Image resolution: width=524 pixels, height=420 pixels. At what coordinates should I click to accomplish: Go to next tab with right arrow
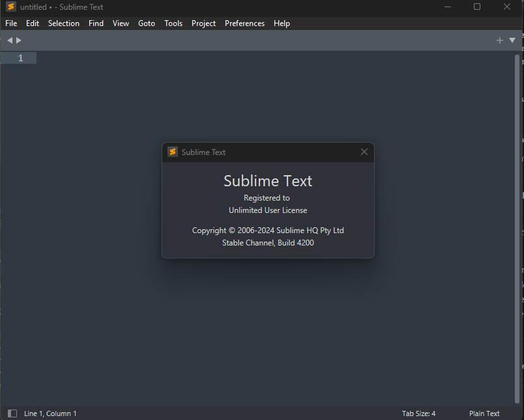pos(19,40)
